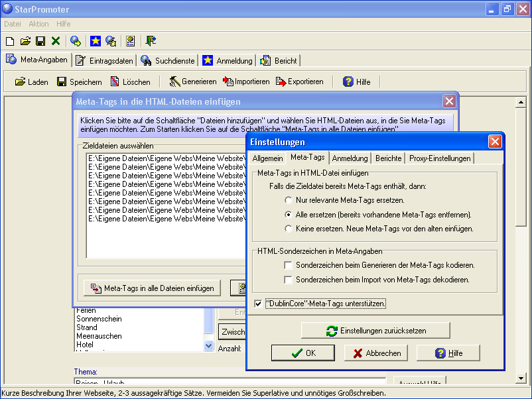Enable 'Sonderzeichen beim Import' dekodieren checkbox
The image size is (532, 399).
coord(288,280)
